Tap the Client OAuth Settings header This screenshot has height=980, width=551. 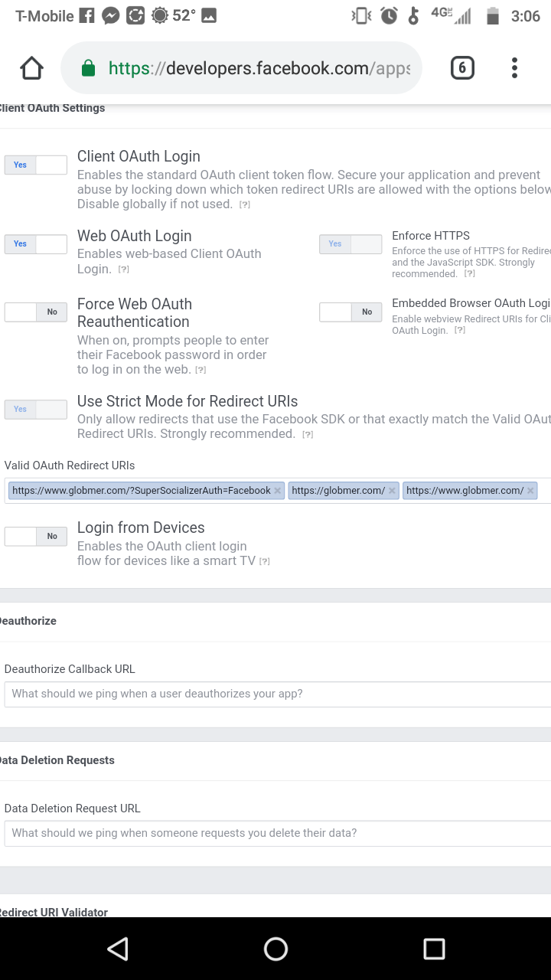click(x=52, y=108)
